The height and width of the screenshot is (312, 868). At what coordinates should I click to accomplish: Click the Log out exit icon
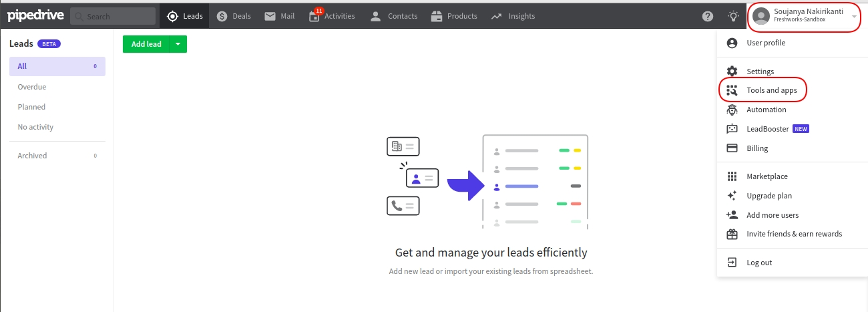732,263
